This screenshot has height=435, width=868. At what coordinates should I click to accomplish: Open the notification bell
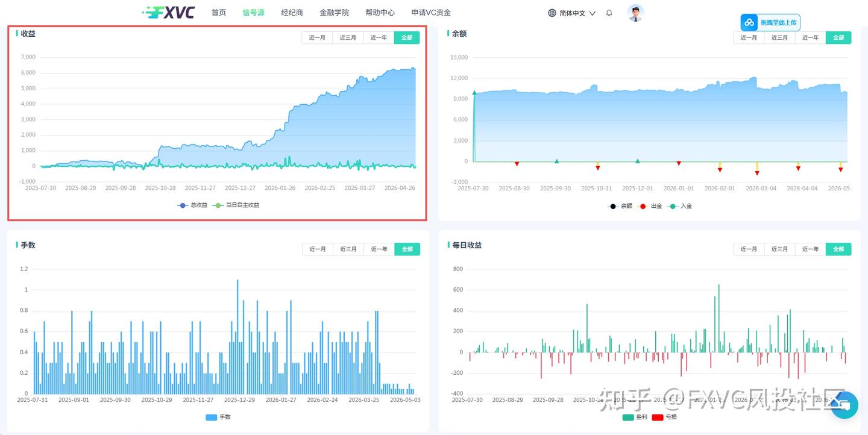[x=609, y=13]
